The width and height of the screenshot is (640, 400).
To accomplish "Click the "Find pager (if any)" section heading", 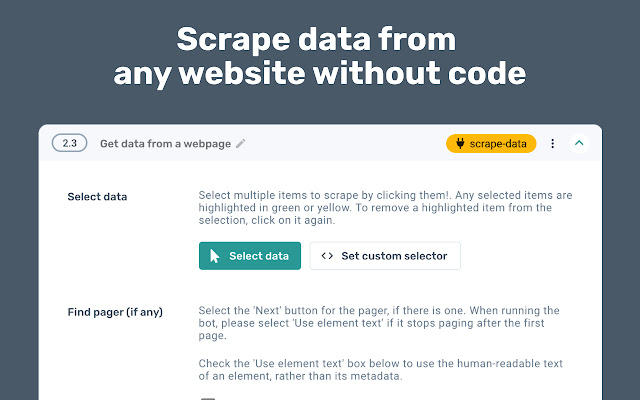I will [115, 312].
